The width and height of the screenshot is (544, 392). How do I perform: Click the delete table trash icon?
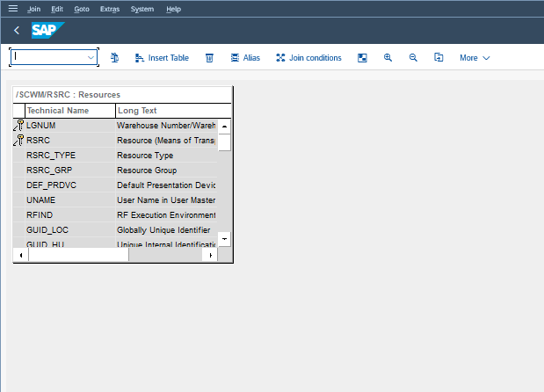tap(209, 58)
